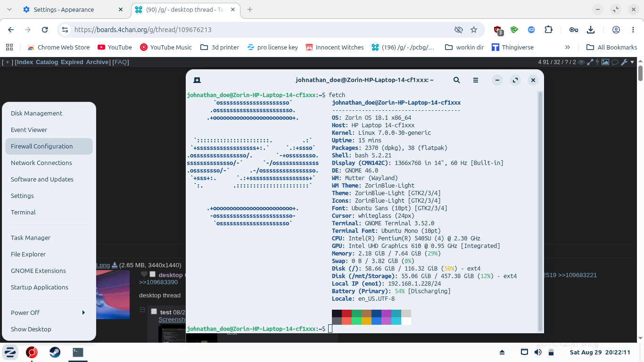Click the terminal search icon

(456, 80)
